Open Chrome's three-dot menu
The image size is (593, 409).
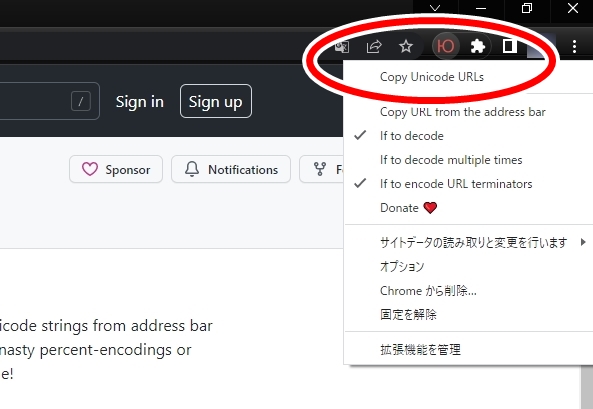coord(574,46)
